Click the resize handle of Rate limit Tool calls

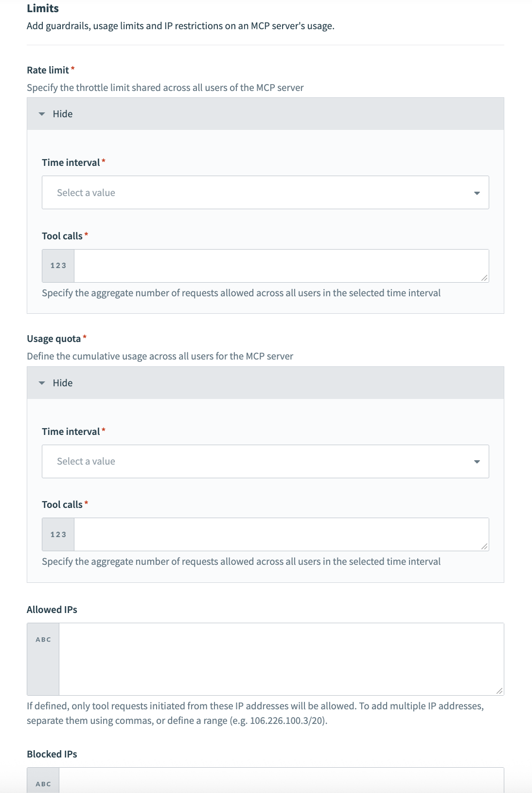pyautogui.click(x=484, y=278)
